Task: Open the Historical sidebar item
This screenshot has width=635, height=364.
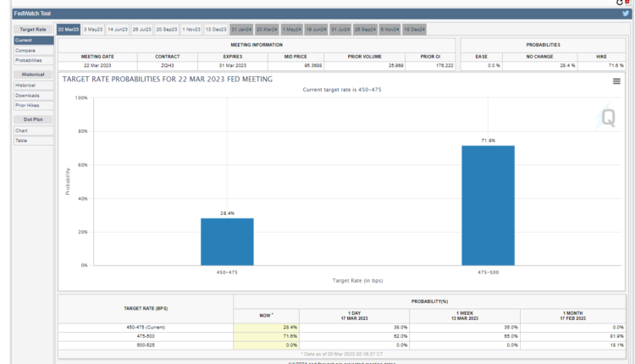Action: click(25, 85)
